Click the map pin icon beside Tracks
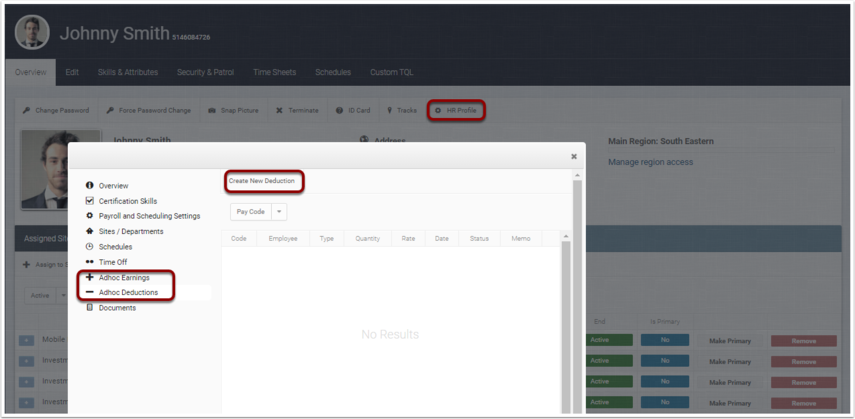Image resolution: width=855 pixels, height=419 pixels. 389,110
